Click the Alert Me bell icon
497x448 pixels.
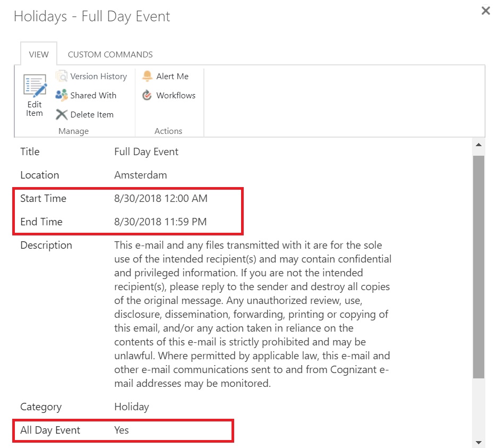148,76
